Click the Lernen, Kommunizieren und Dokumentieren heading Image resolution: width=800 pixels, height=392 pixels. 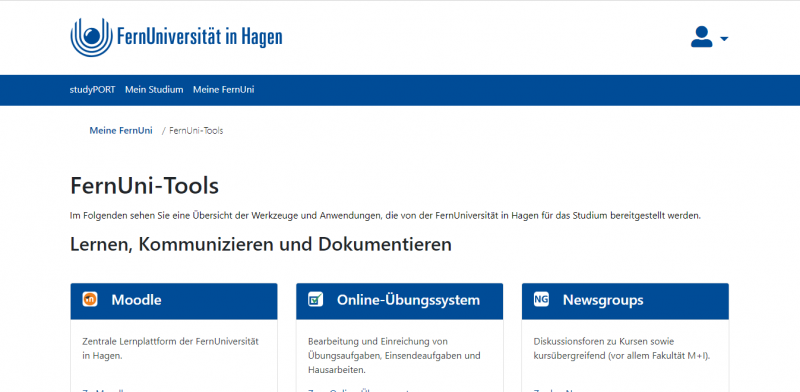pyautogui.click(x=261, y=244)
